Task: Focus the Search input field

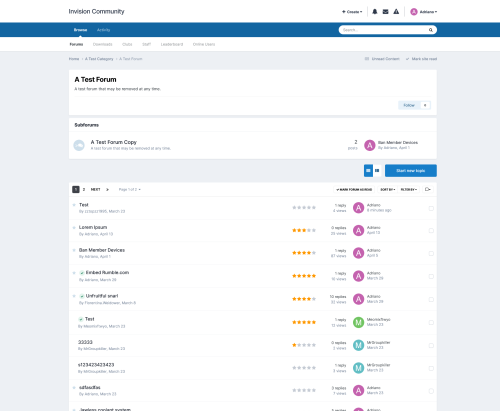Action: coord(384,30)
